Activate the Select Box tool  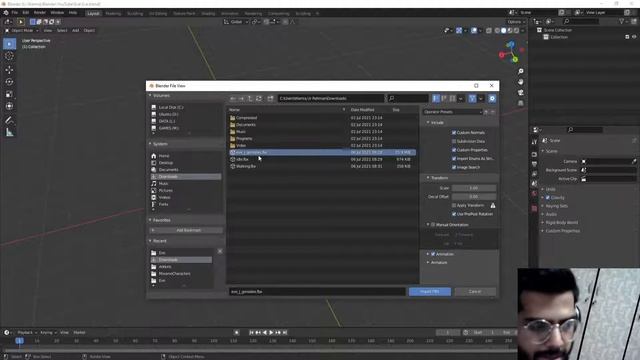pos(9,44)
